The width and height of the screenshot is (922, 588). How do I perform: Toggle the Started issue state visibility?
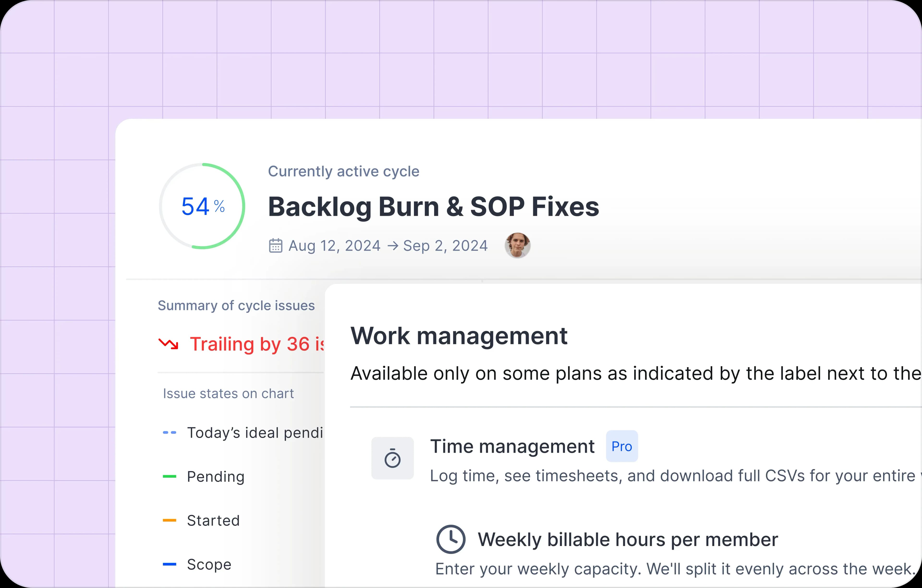coord(213,520)
